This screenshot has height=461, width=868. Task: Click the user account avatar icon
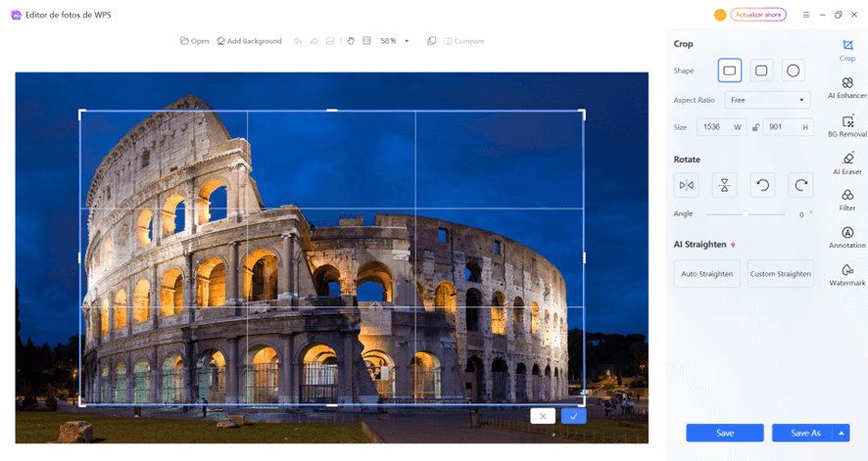(720, 15)
